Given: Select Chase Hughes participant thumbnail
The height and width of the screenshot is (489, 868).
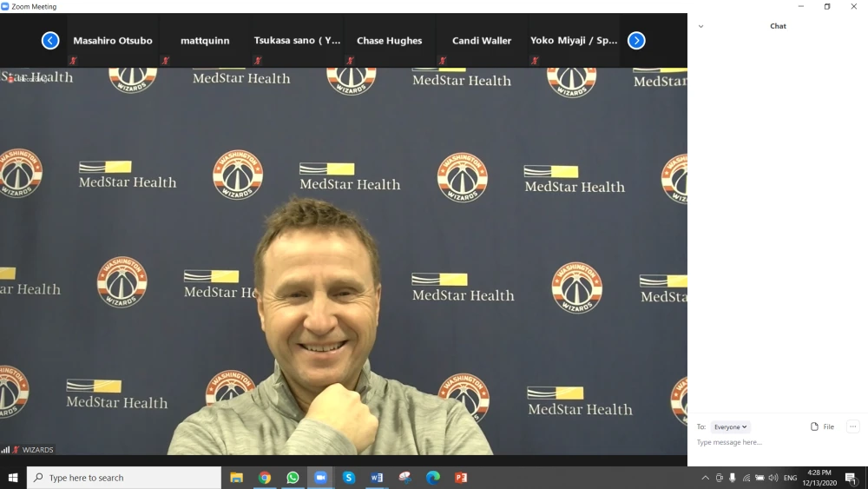Looking at the screenshot, I should pyautogui.click(x=389, y=41).
